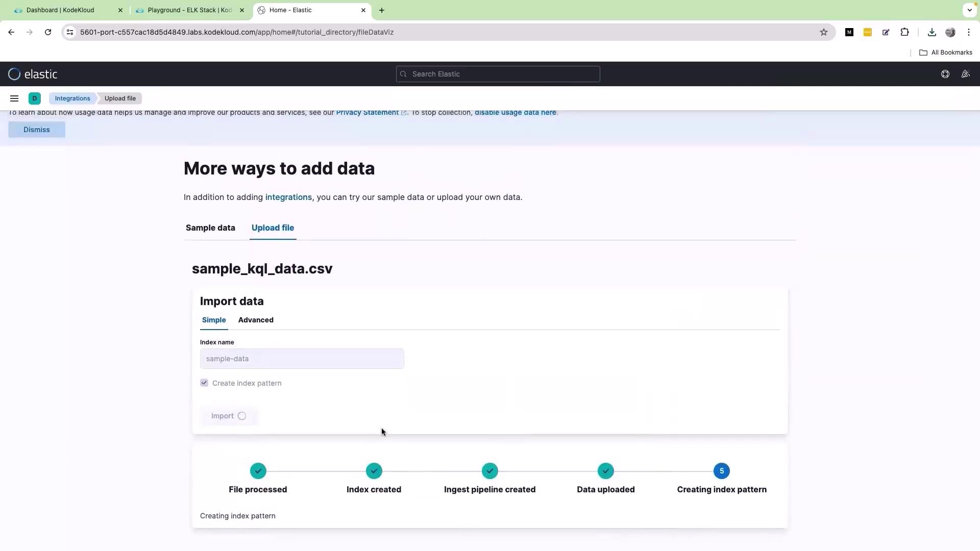Open the Chrome three-dot menu

968,32
